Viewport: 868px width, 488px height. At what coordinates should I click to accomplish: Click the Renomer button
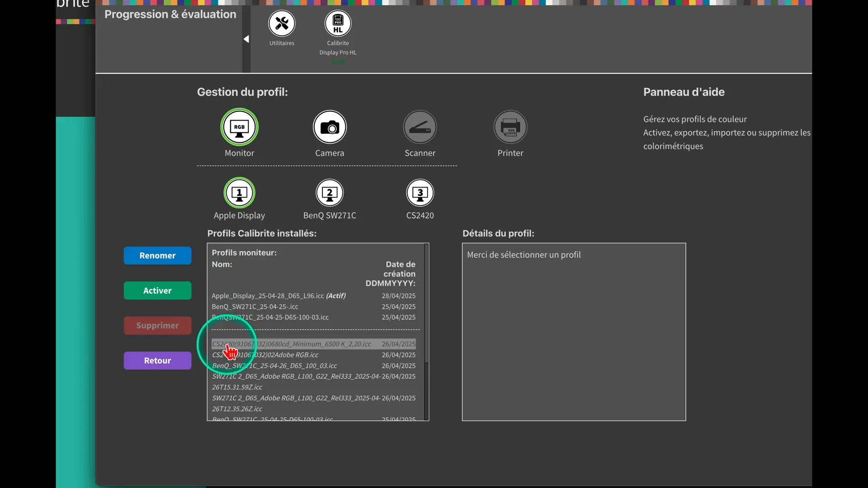(157, 256)
